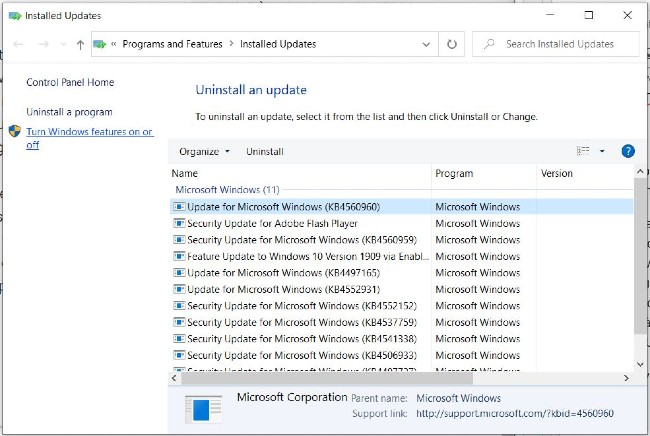Click the icon beside Feature Update 1909
The height and width of the screenshot is (436, 650).
pyautogui.click(x=179, y=256)
